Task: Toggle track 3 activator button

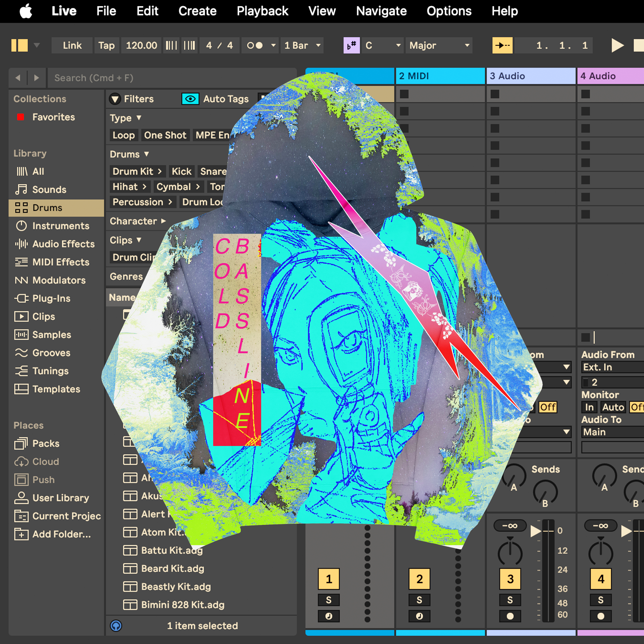Action: pyautogui.click(x=510, y=579)
